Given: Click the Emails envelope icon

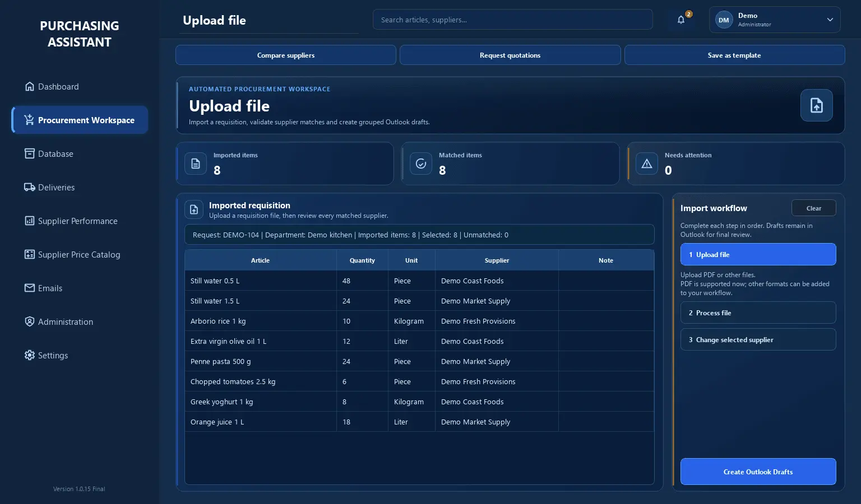Looking at the screenshot, I should pyautogui.click(x=30, y=288).
